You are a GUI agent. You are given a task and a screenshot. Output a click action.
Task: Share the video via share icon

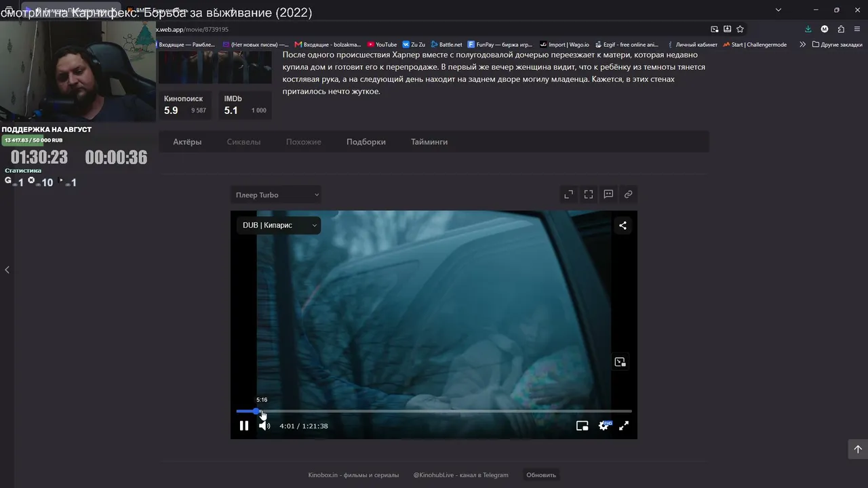click(x=623, y=226)
